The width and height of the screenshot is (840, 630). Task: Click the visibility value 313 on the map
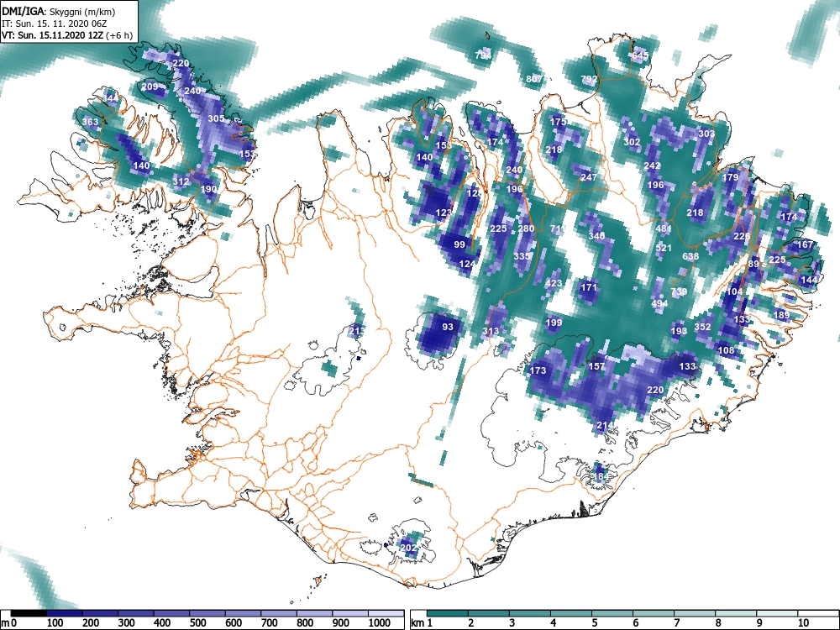tap(491, 331)
